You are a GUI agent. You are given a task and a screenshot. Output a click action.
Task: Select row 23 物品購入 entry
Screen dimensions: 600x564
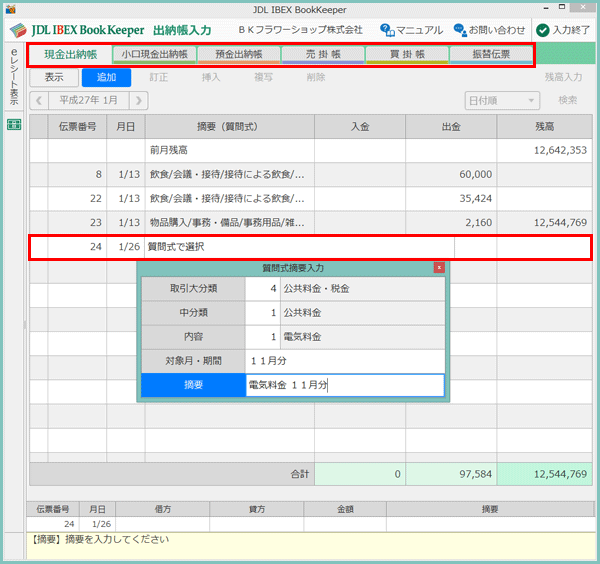pos(311,223)
